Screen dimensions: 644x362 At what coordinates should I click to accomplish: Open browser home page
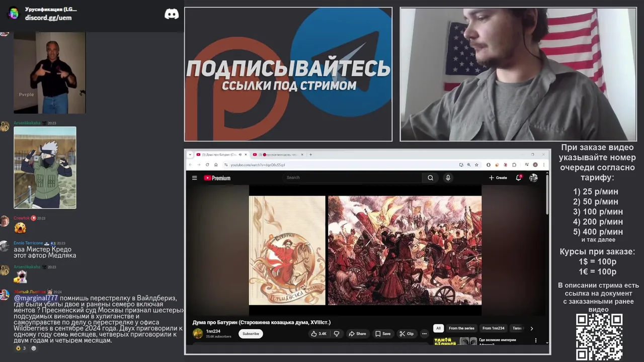pyautogui.click(x=216, y=164)
